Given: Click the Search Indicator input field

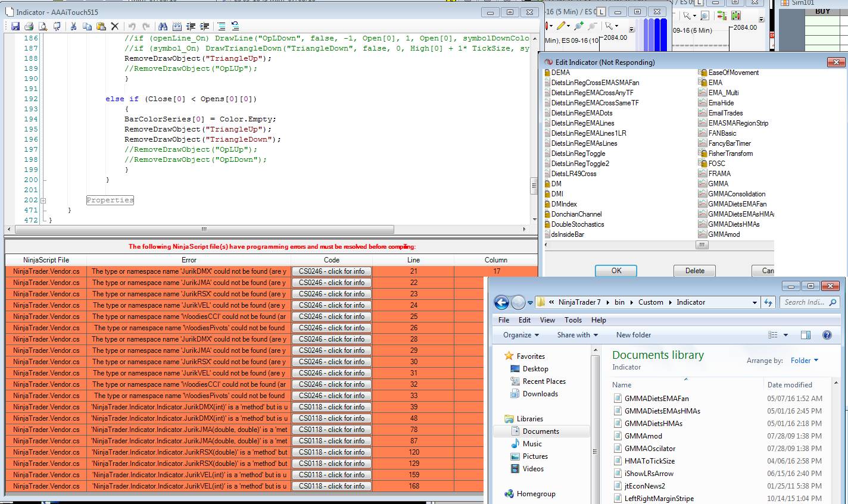Looking at the screenshot, I should (804, 302).
